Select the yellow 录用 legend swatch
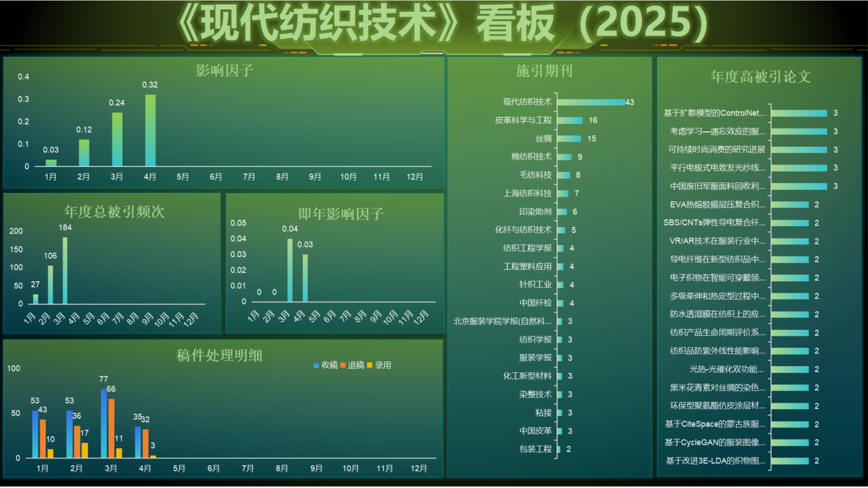Viewport: 868px width, 488px height. 370,365
